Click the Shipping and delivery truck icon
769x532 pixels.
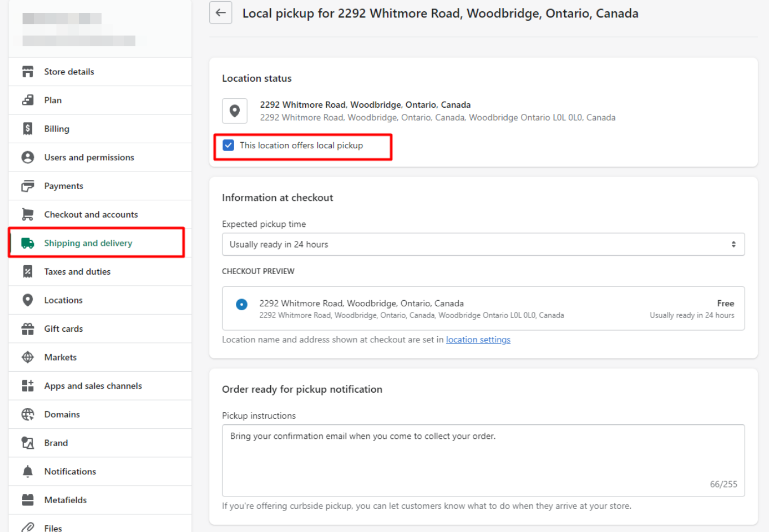coord(28,243)
